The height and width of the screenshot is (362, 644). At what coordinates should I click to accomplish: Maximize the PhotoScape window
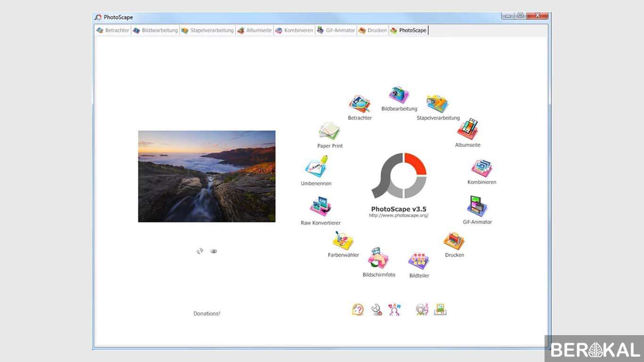[520, 16]
